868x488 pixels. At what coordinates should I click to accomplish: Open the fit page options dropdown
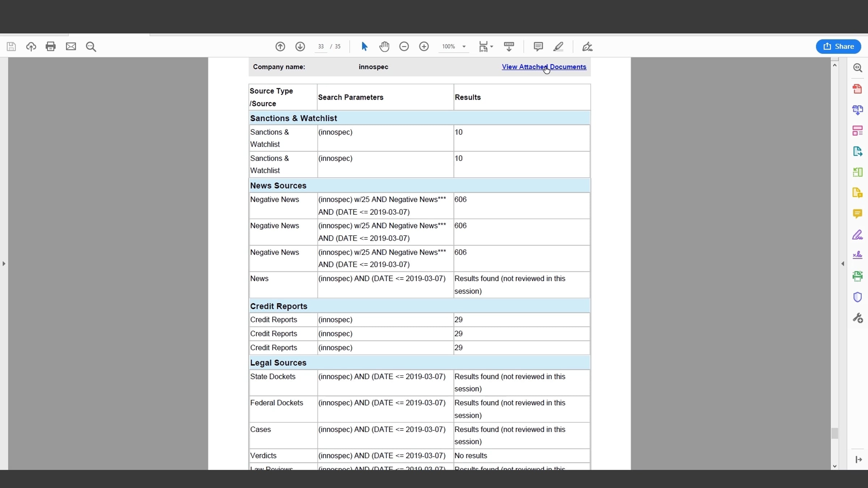tap(492, 46)
